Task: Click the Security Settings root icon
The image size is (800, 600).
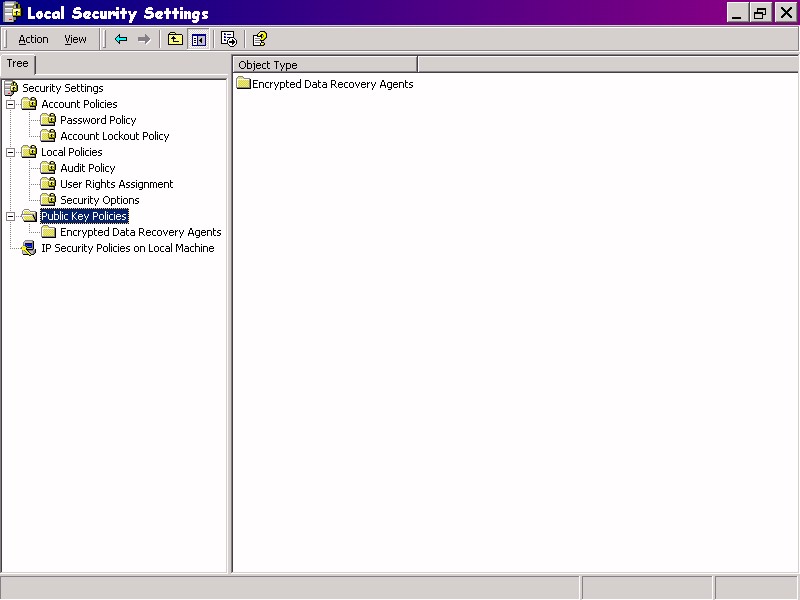Action: [11, 88]
